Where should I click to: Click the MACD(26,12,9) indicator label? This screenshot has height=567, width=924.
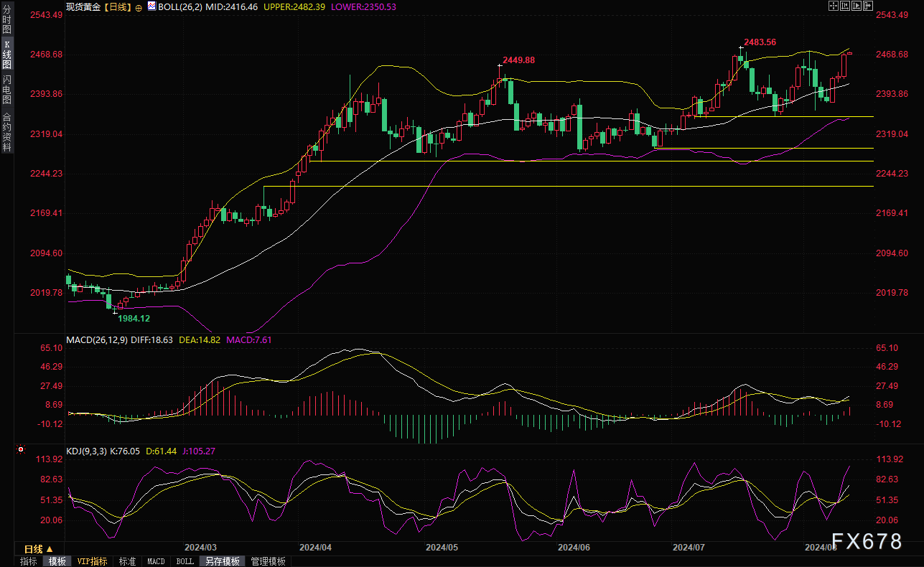(98, 339)
